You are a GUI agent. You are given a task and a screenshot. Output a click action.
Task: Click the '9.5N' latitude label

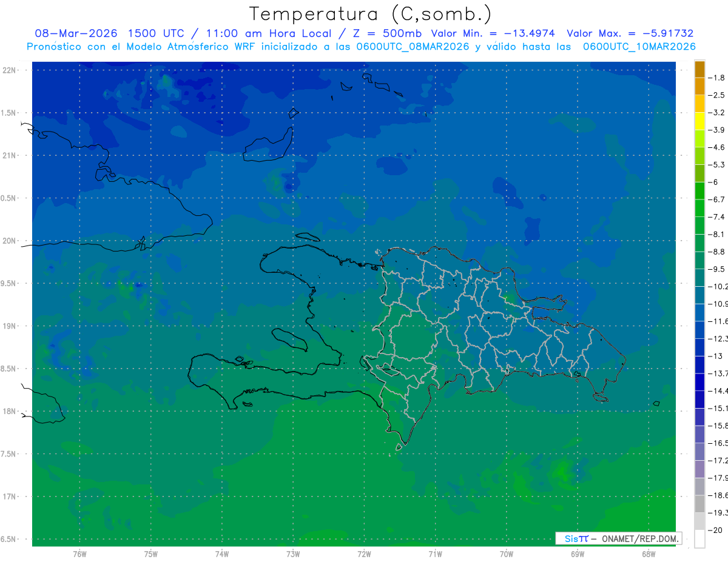tap(9, 283)
